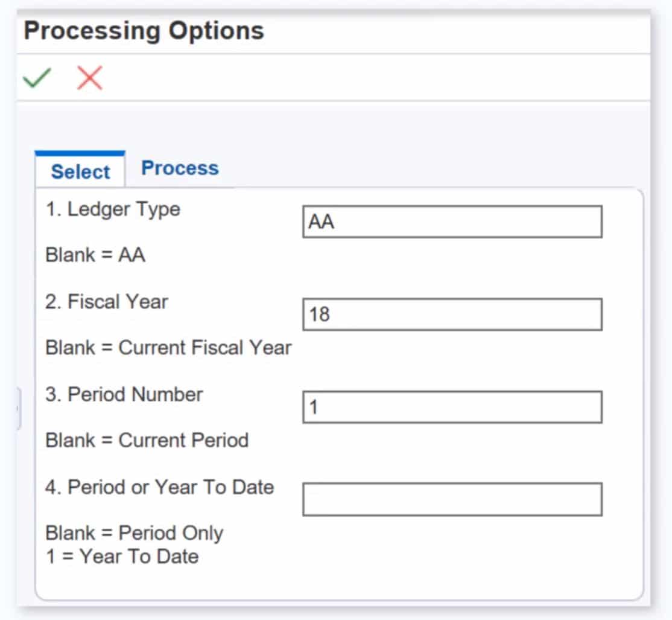
Task: Click into the Fiscal Year field
Action: coord(452,314)
